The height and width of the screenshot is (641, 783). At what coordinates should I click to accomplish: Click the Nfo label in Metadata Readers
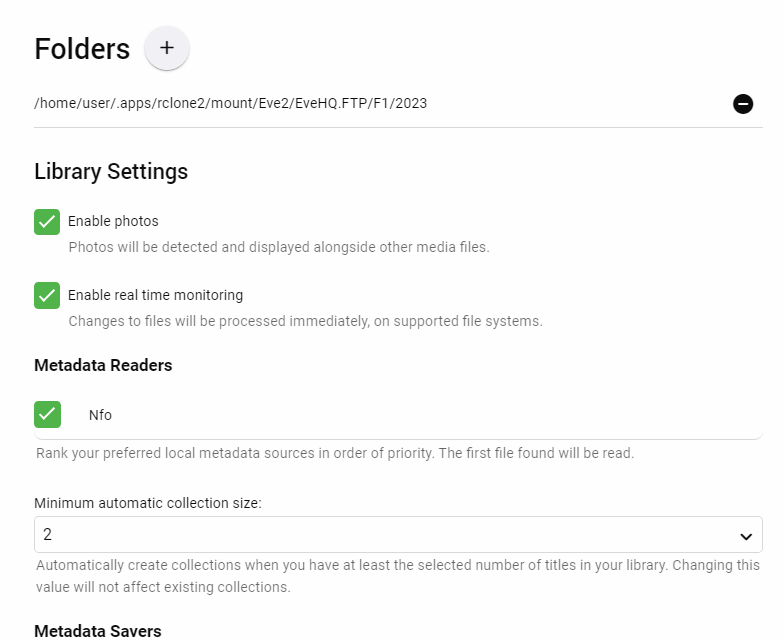point(100,414)
